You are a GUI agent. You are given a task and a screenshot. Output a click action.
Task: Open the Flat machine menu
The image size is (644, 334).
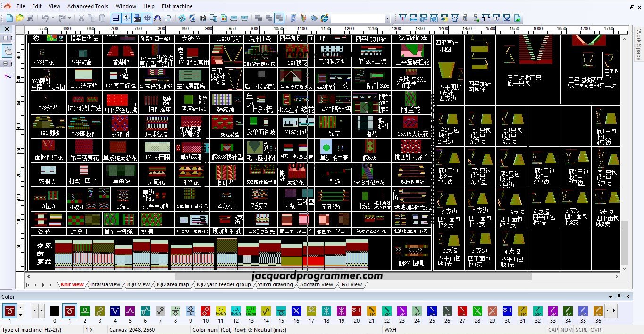(x=177, y=6)
